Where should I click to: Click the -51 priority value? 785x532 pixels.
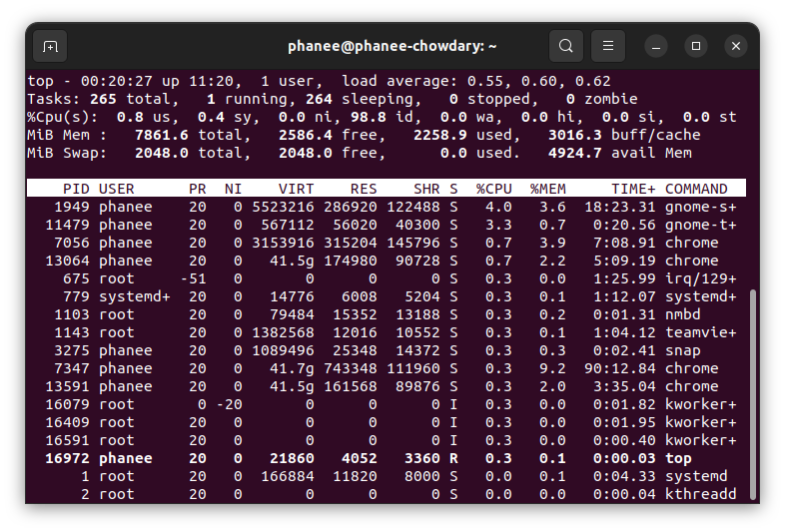(x=193, y=278)
